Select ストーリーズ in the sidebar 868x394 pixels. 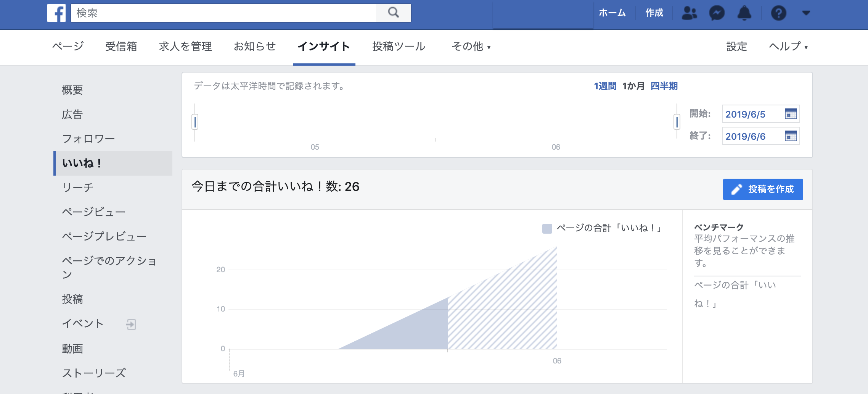point(94,373)
